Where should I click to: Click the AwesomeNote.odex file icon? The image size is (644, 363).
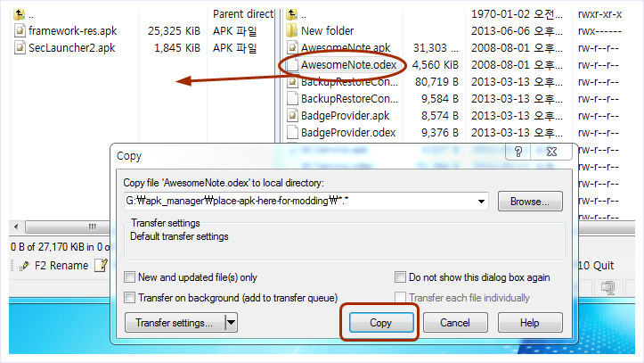point(292,65)
